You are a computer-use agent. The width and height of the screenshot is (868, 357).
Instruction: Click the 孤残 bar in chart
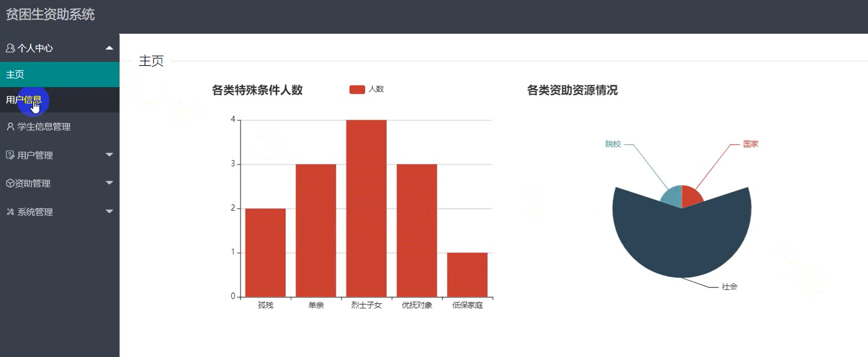tap(265, 253)
